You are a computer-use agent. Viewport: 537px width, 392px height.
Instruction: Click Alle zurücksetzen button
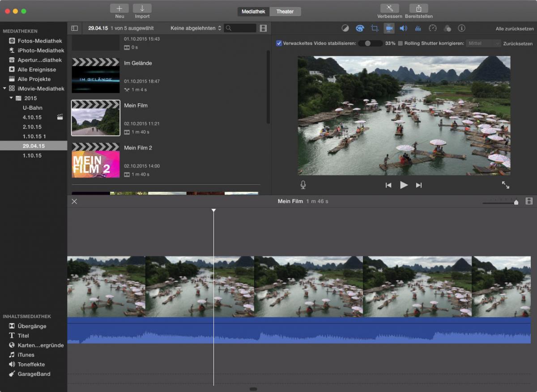pos(515,29)
